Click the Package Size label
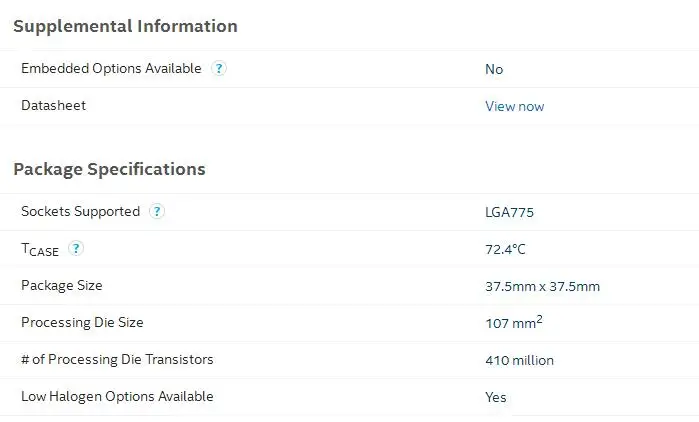Viewport: 699px width, 422px height. coord(62,286)
